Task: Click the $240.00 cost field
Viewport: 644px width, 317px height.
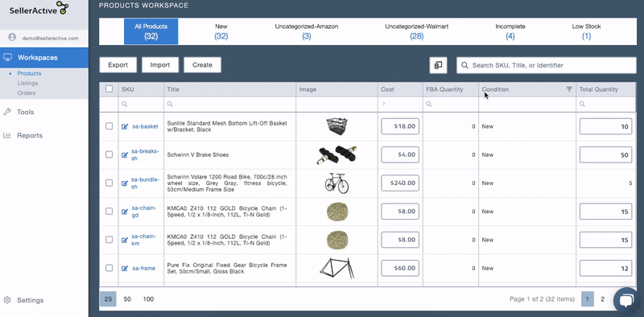Action: [x=400, y=183]
